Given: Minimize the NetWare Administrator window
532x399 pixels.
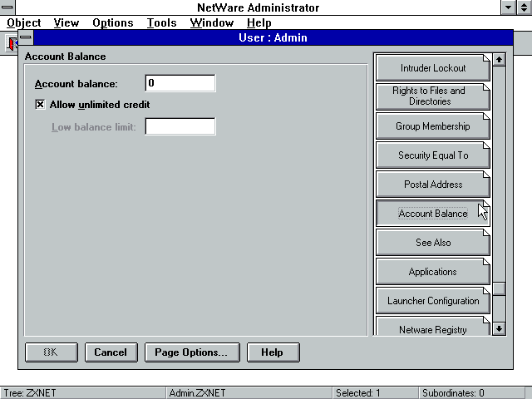Looking at the screenshot, I should (508, 7).
